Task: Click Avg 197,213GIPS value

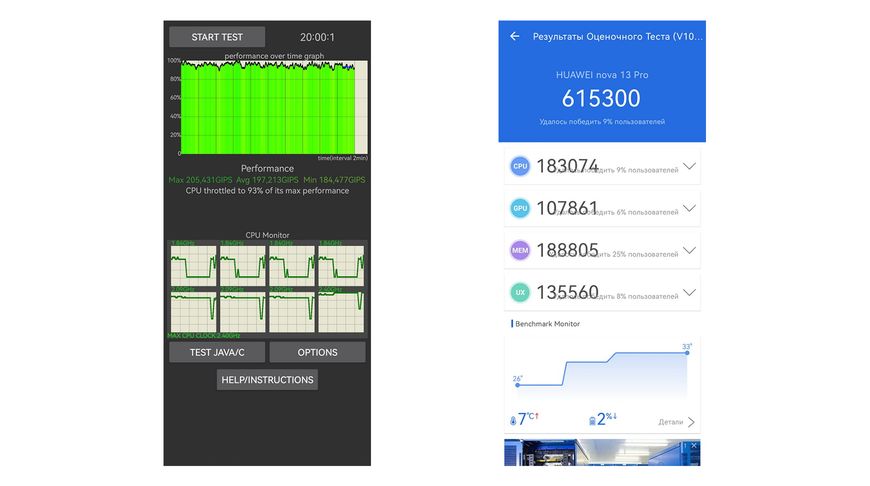Action: pyautogui.click(x=267, y=180)
